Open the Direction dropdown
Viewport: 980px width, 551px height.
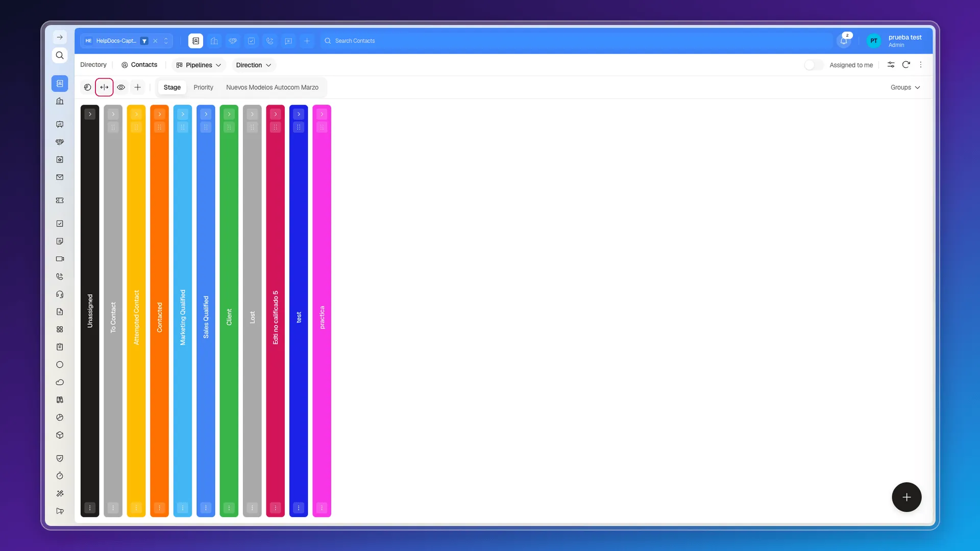click(x=253, y=65)
